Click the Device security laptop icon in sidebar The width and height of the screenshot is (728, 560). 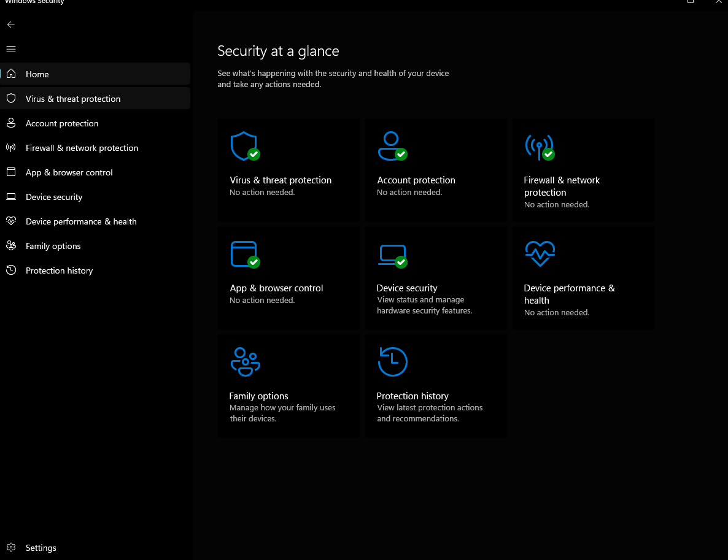point(11,197)
